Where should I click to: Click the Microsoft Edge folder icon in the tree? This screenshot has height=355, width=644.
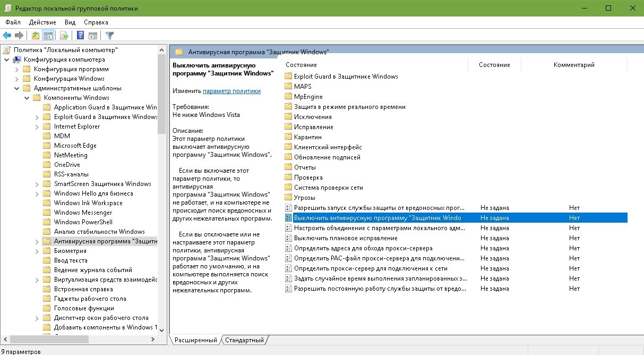pyautogui.click(x=48, y=145)
